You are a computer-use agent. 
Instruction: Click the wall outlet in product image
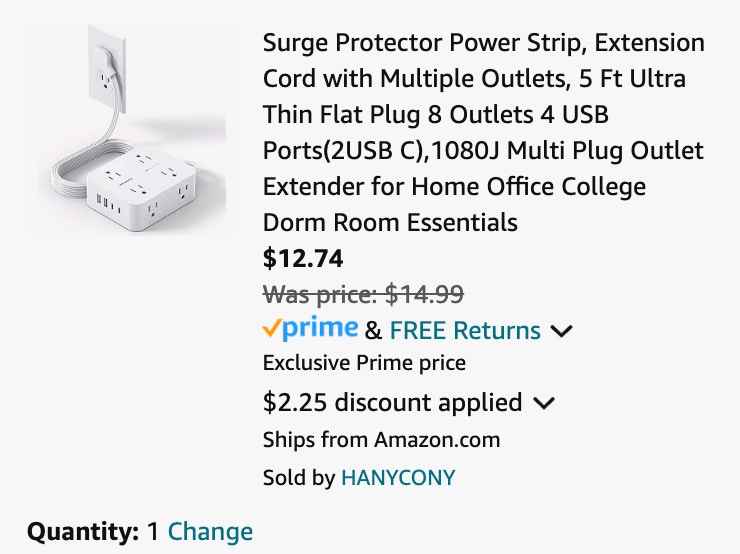click(107, 68)
